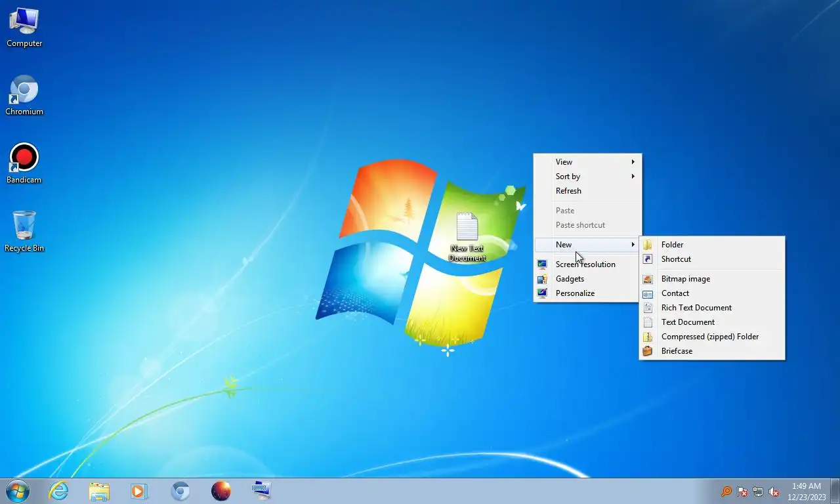Launch Internet Explorer from the taskbar
This screenshot has height=504, width=840.
[x=58, y=491]
